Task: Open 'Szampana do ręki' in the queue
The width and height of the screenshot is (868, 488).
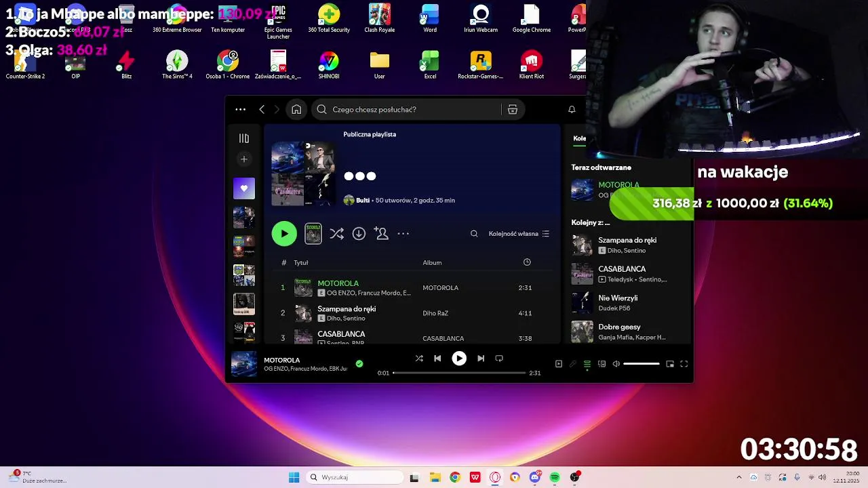Action: pyautogui.click(x=627, y=245)
